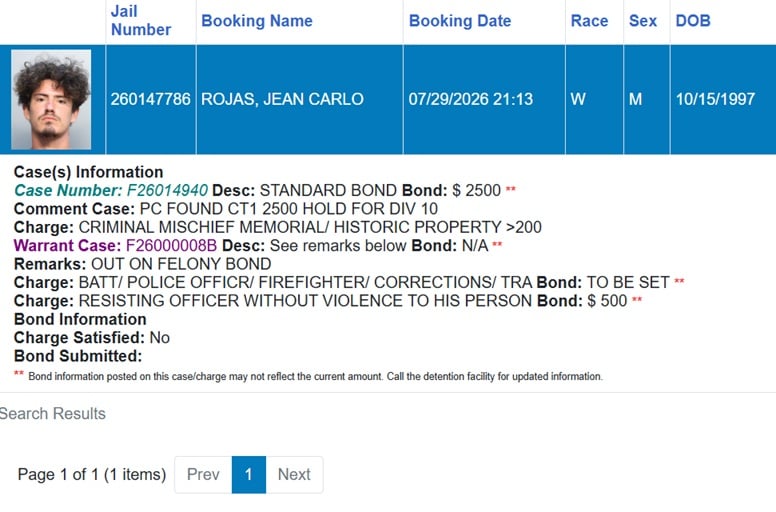
Task: Sort by Booking Date column header
Action: click(x=460, y=21)
